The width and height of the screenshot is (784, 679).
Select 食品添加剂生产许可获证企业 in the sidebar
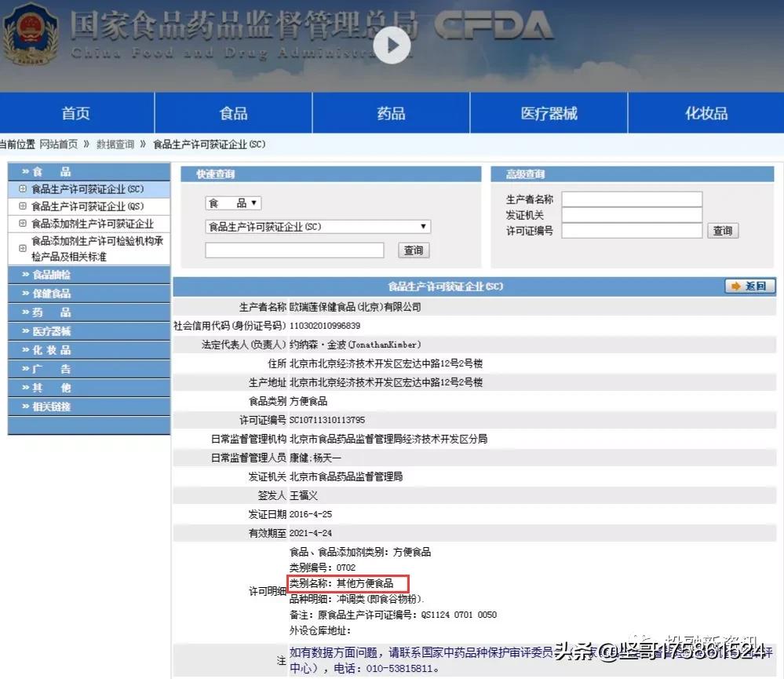[93, 224]
